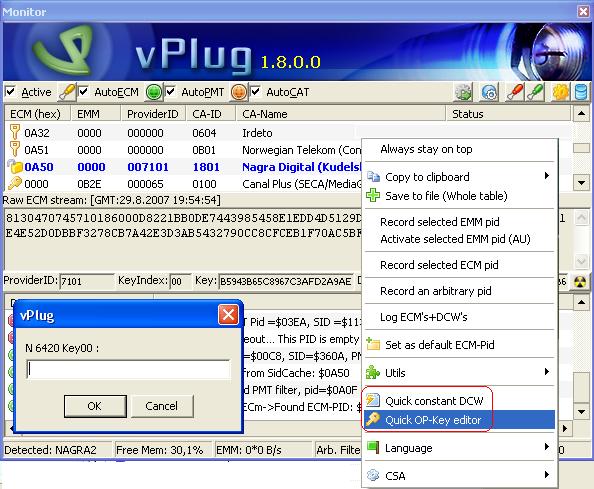The width and height of the screenshot is (594, 489).
Task: Click the yellow gear toolbar icon
Action: [x=561, y=92]
